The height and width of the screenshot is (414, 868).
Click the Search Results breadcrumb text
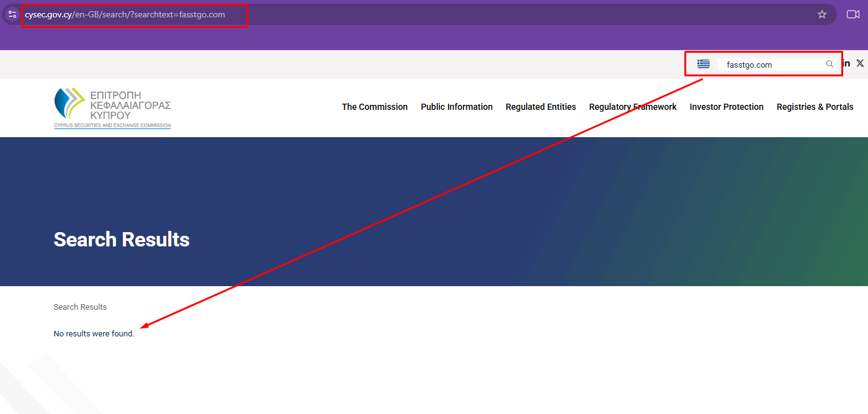tap(80, 307)
